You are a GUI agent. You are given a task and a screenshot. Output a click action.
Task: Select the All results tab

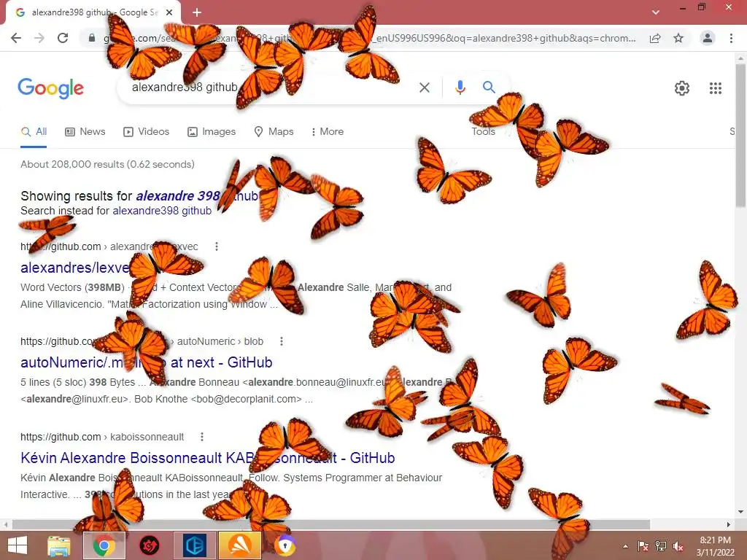[x=34, y=132]
